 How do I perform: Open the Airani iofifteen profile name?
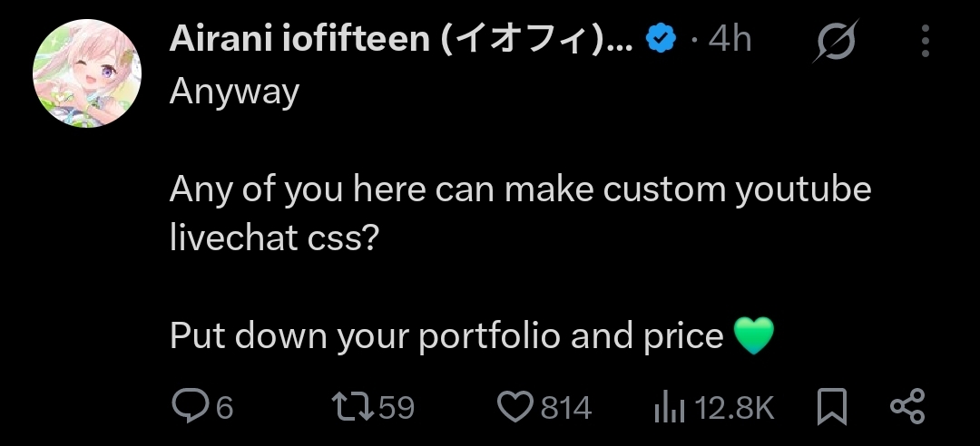(399, 40)
